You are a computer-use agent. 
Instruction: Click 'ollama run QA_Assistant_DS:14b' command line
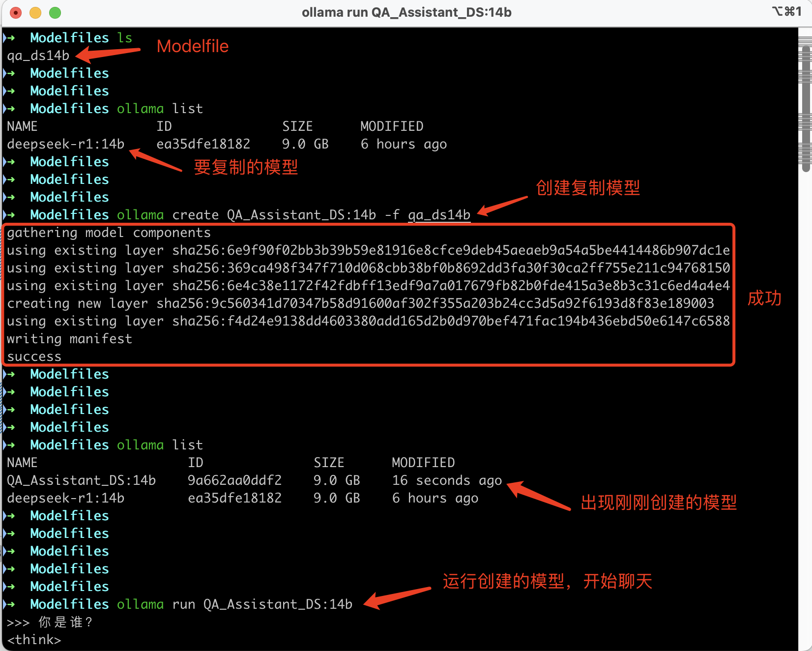click(x=235, y=604)
